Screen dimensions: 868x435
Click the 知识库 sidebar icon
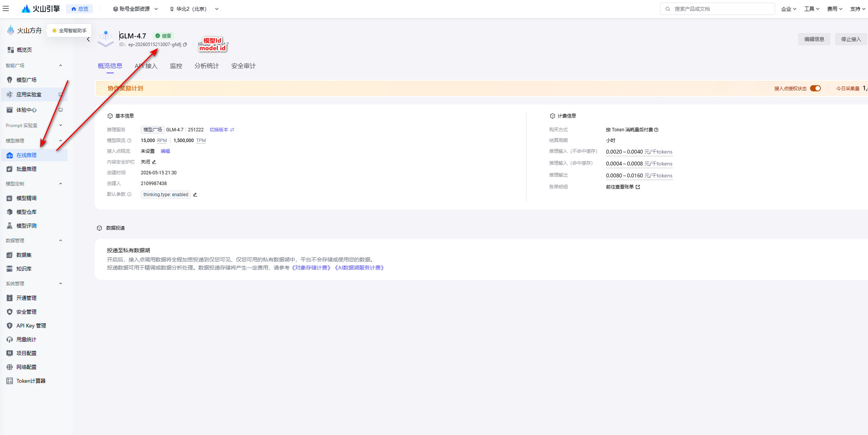coord(10,269)
